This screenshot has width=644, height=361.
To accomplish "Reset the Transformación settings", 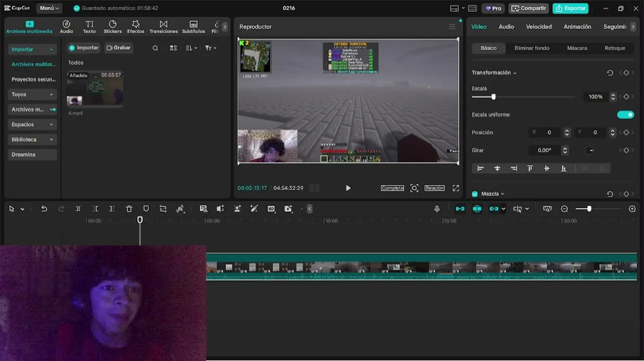I will click(610, 73).
